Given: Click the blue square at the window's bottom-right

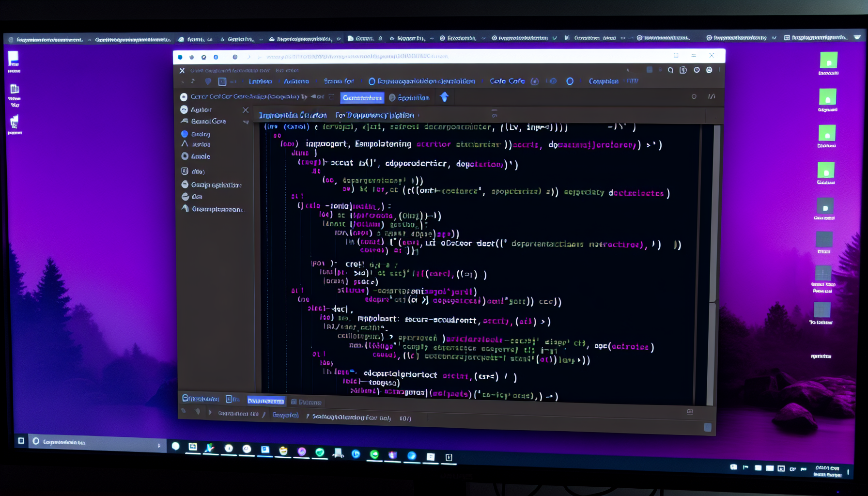Looking at the screenshot, I should 708,427.
